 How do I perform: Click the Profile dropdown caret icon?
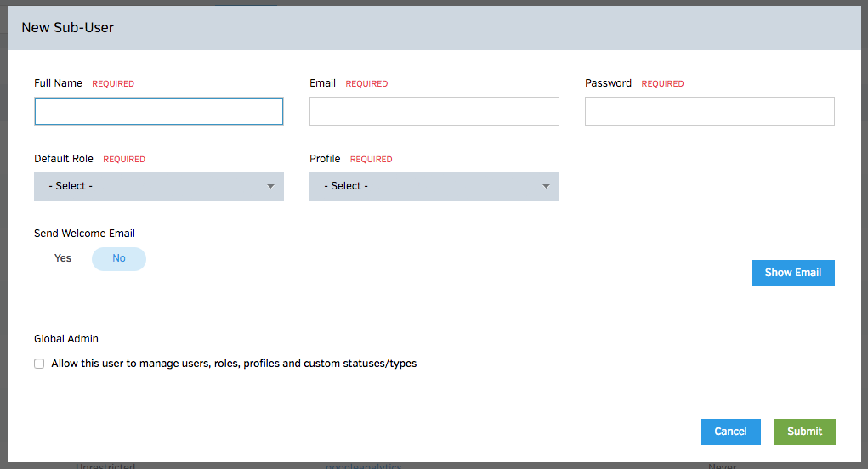pos(546,186)
